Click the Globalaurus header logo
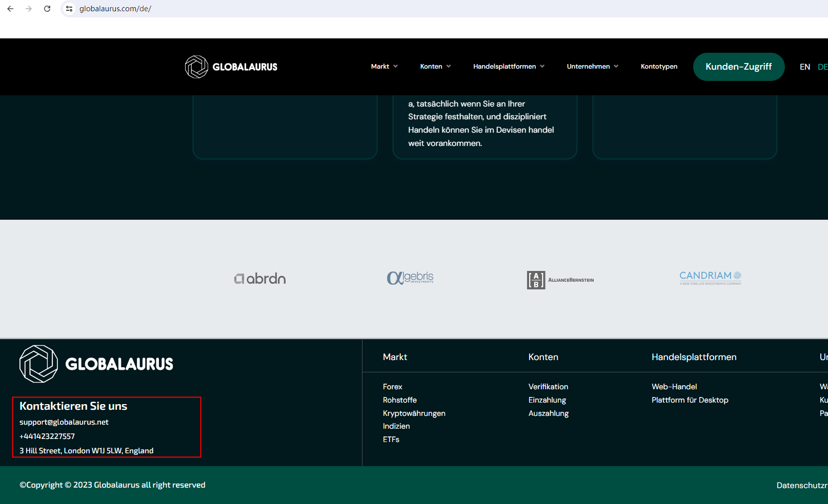828x504 pixels. (231, 67)
